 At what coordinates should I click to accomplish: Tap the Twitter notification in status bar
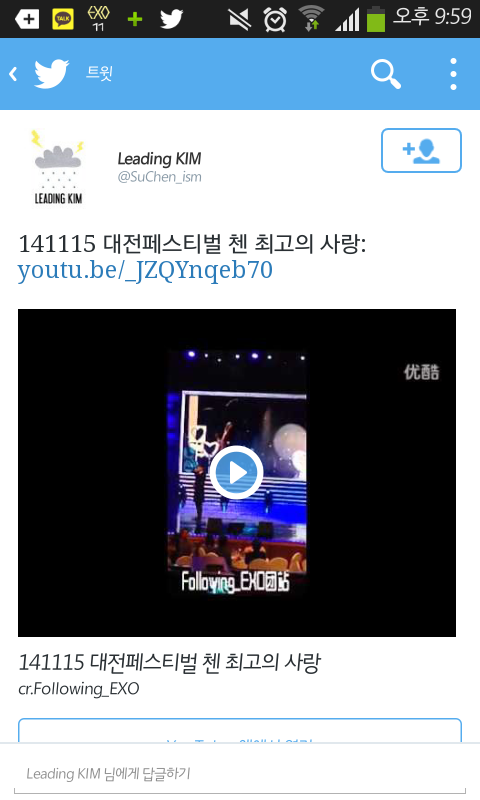click(171, 19)
